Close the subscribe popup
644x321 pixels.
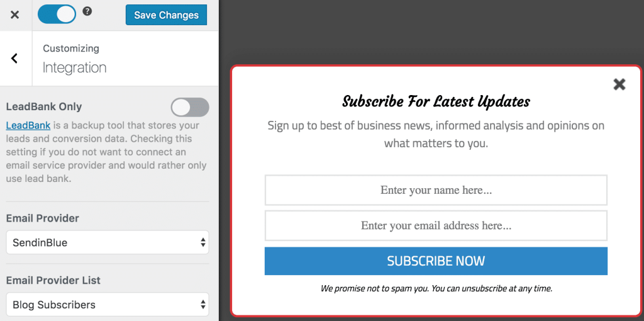(619, 84)
